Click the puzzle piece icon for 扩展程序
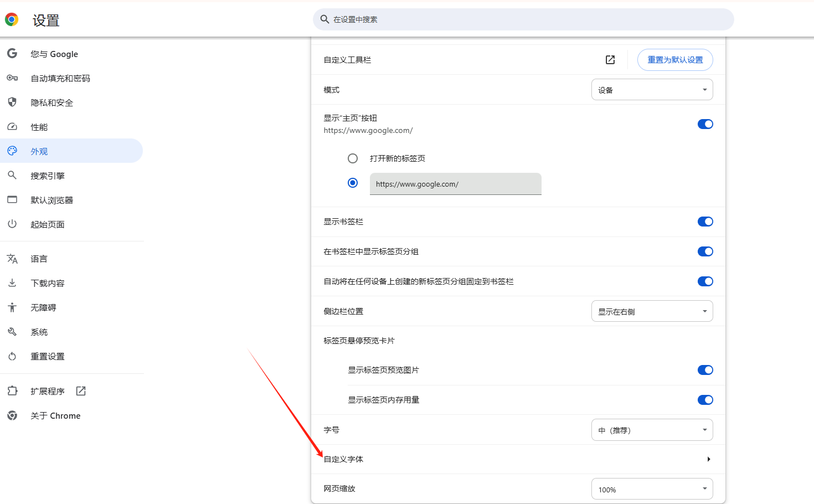 pos(12,391)
